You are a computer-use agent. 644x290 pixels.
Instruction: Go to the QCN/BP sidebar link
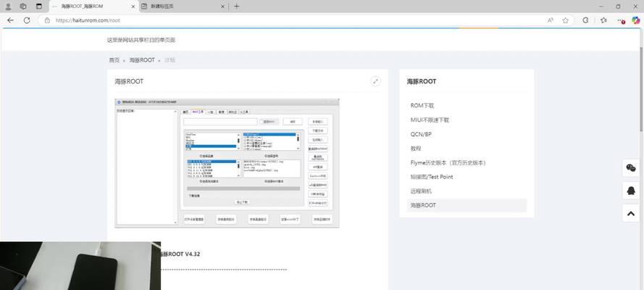click(x=421, y=134)
